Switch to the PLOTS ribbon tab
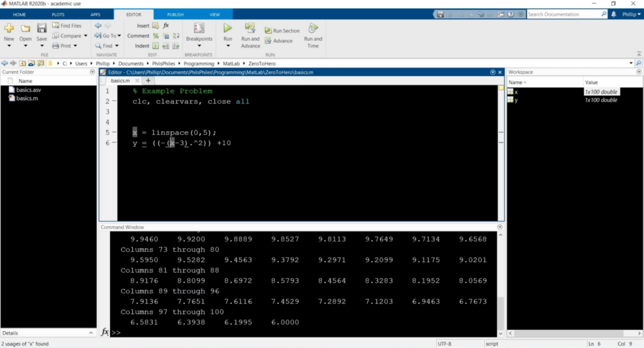Screen dimensions: 644x348 pyautogui.click(x=58, y=14)
